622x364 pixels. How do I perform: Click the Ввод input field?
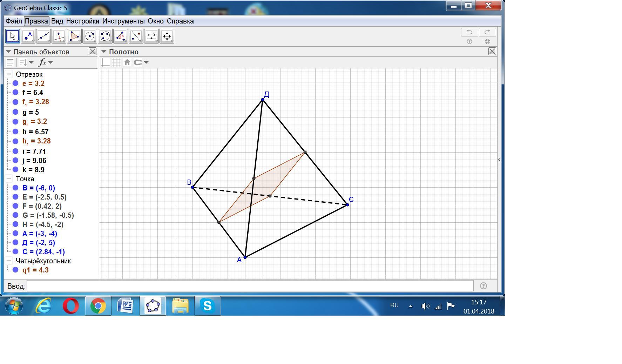coord(250,286)
